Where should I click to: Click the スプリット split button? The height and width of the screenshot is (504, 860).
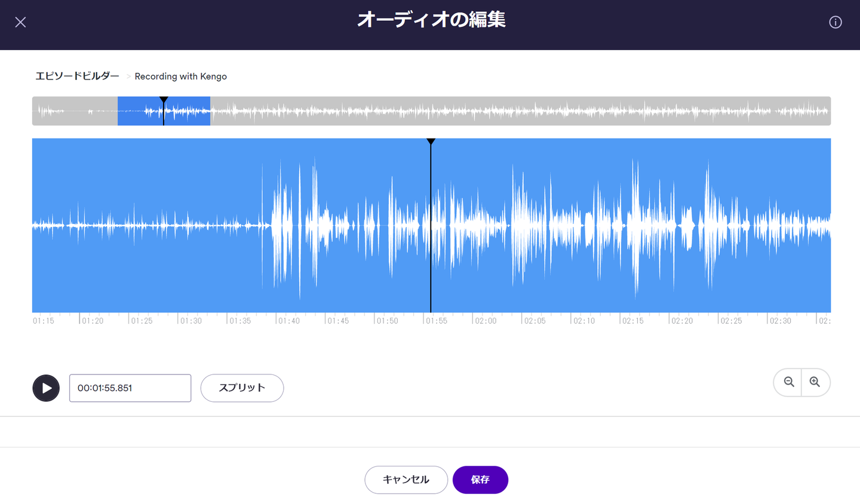242,388
